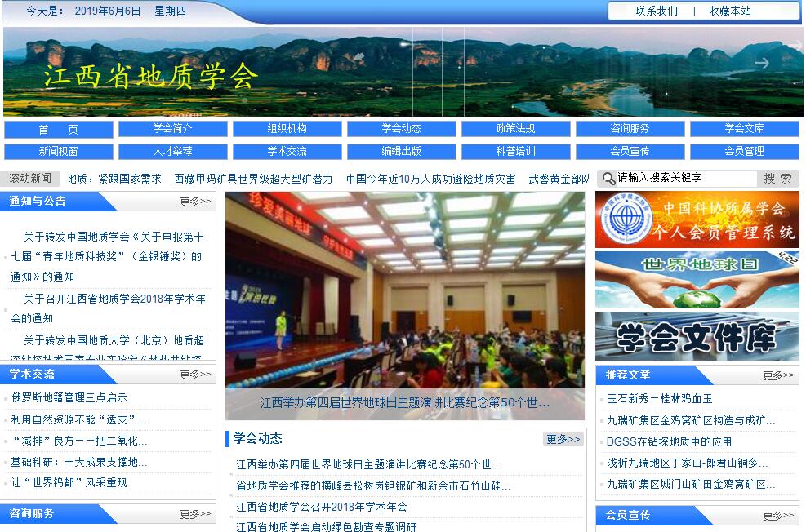Image resolution: width=806 pixels, height=532 pixels.
Task: Open the 编辑出版 menu item
Action: tap(402, 152)
